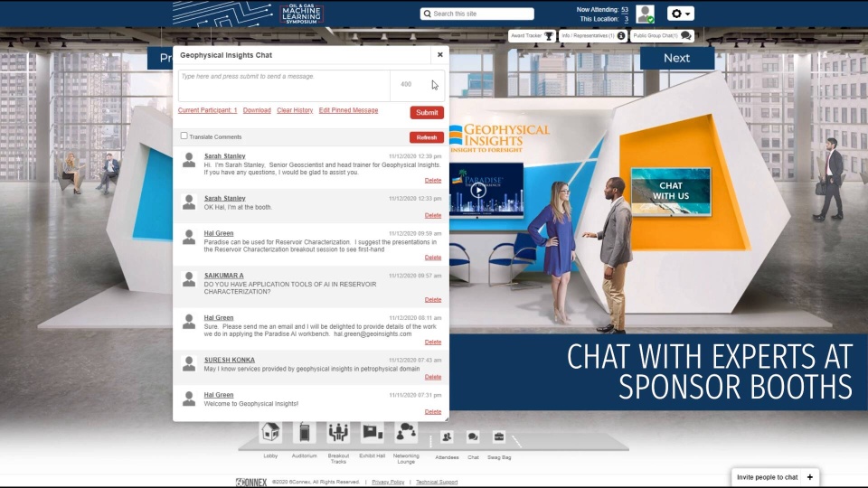Open Sarah Stanley's profile from 12:39 message
868x488 pixels.
(225, 156)
